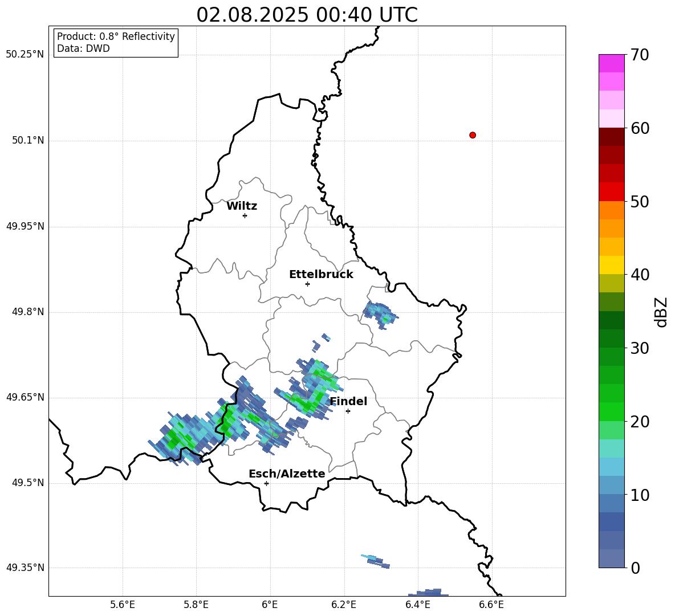Click the Ettelbruck station cross marker

coord(307,284)
